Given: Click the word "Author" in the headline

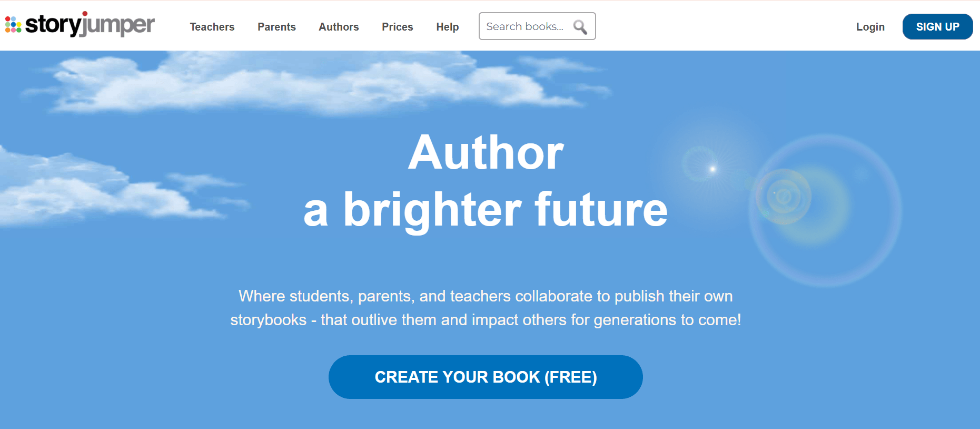Looking at the screenshot, I should 486,153.
